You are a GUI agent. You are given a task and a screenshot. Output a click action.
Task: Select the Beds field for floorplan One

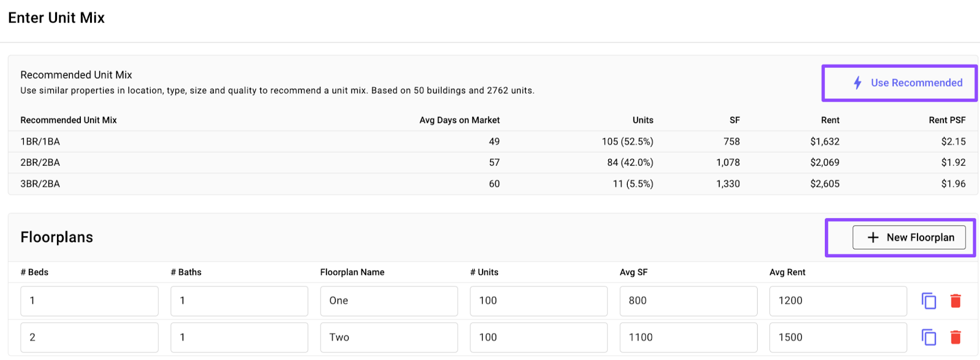89,301
